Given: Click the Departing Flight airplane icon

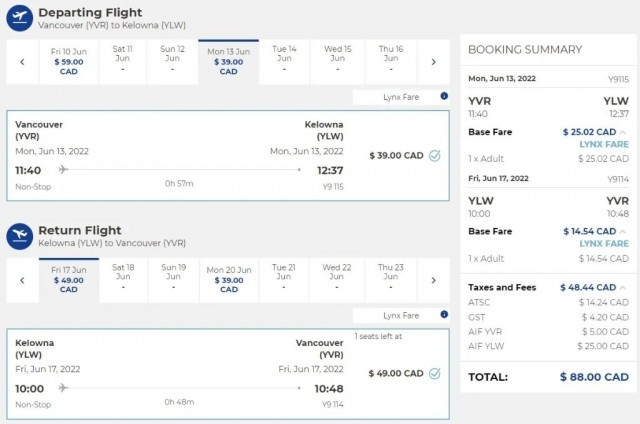Looking at the screenshot, I should (x=20, y=18).
